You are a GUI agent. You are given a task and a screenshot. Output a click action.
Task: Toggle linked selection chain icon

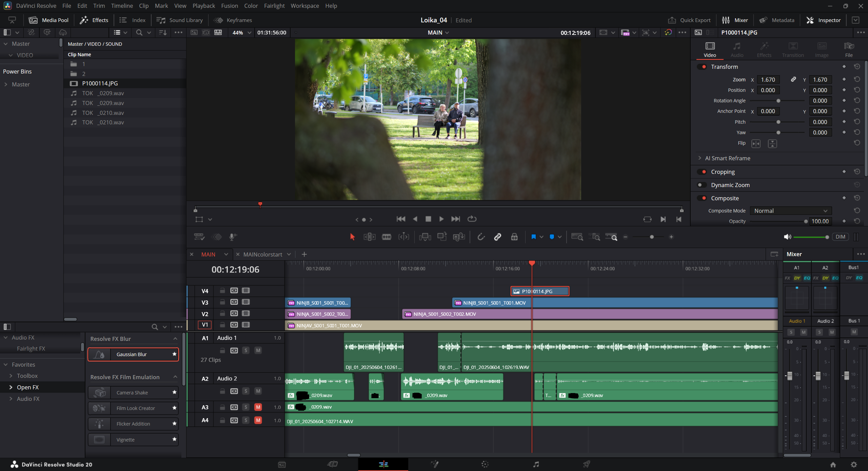[x=497, y=237]
